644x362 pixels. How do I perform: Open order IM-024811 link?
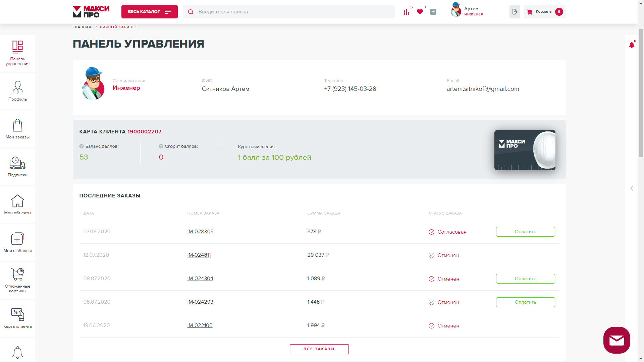[199, 255]
